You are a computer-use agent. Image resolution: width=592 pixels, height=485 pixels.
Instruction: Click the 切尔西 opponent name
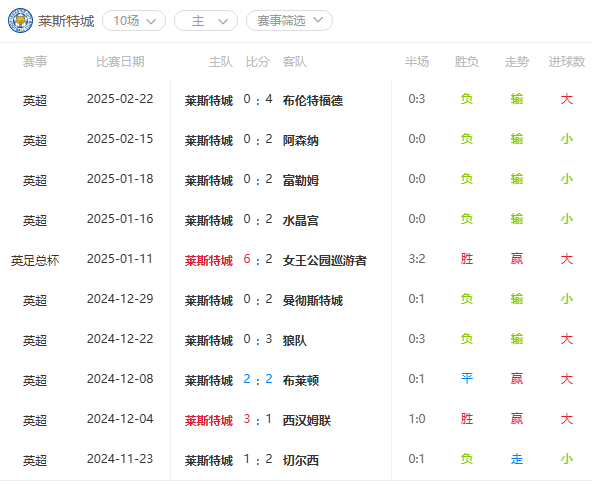coord(301,460)
